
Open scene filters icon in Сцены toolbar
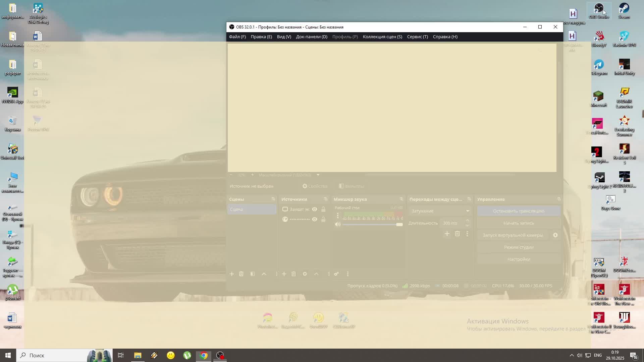(253, 274)
